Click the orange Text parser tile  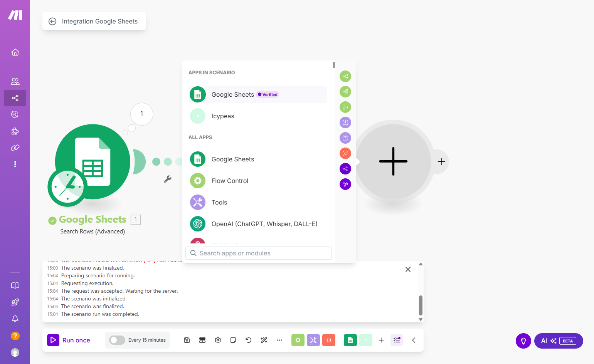click(329, 340)
